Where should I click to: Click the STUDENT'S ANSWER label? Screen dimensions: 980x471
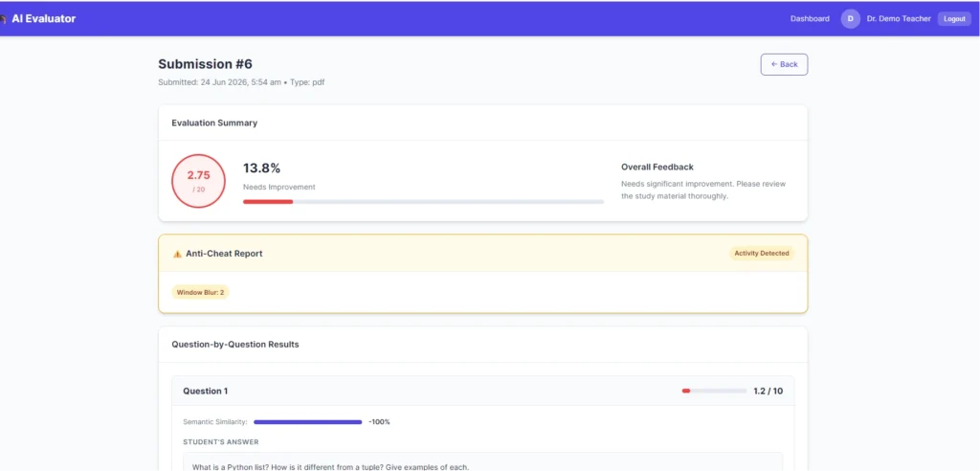pos(221,442)
